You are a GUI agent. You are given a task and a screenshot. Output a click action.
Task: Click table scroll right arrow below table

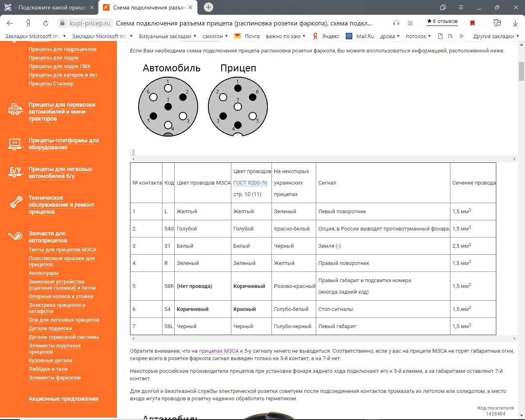514,339
